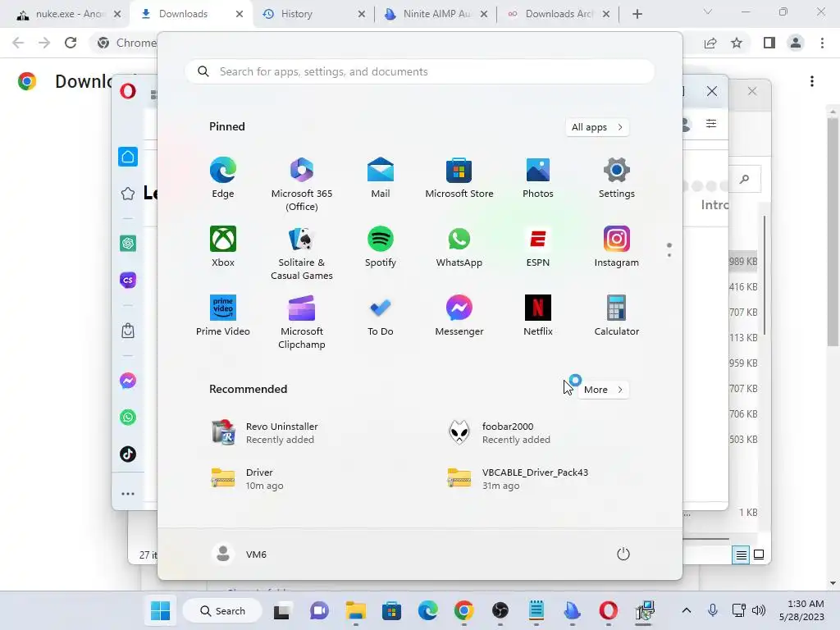The height and width of the screenshot is (630, 840).
Task: Toggle Chrome side panel
Action: click(769, 43)
